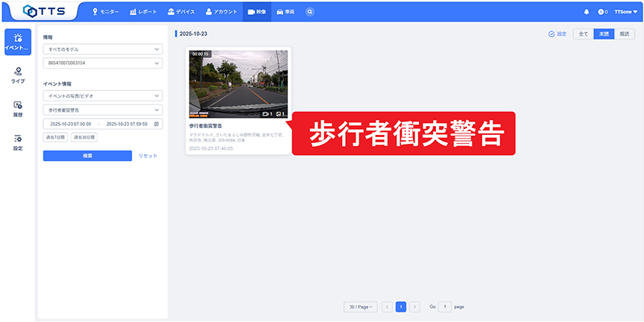Screen dimensions: 644x322
Task: Switch filter to 既読 read events
Action: tap(625, 34)
